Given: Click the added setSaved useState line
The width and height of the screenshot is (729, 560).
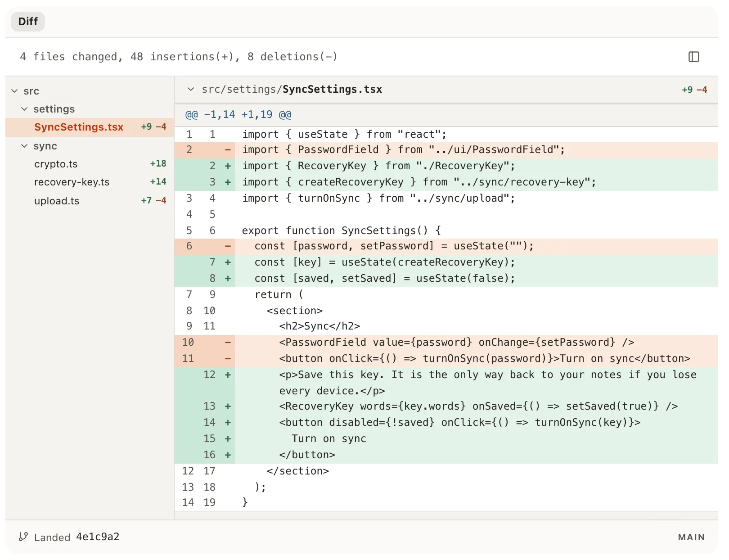Looking at the screenshot, I should [446, 278].
